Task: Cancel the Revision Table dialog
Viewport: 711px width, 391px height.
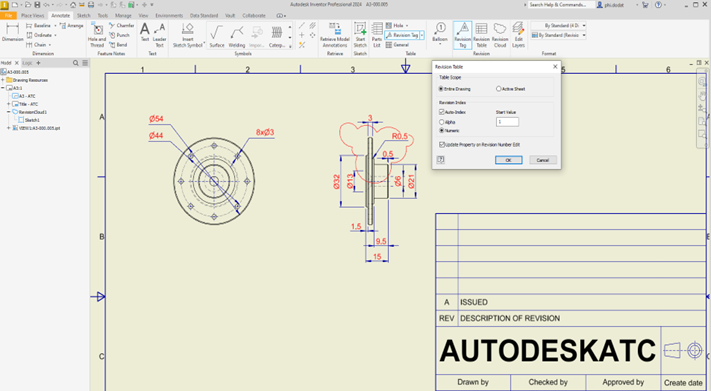Action: coord(543,160)
